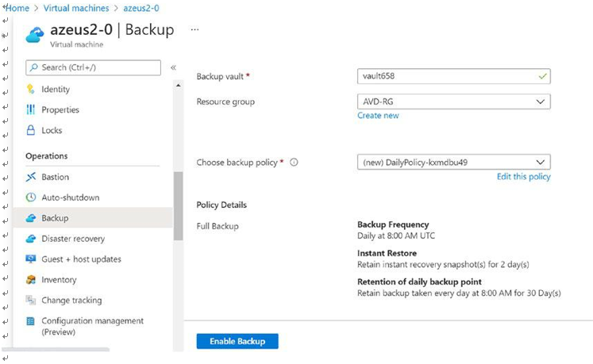Viewport: 593px width, 364px height.
Task: Open the Resource group dropdown
Action: 453,102
